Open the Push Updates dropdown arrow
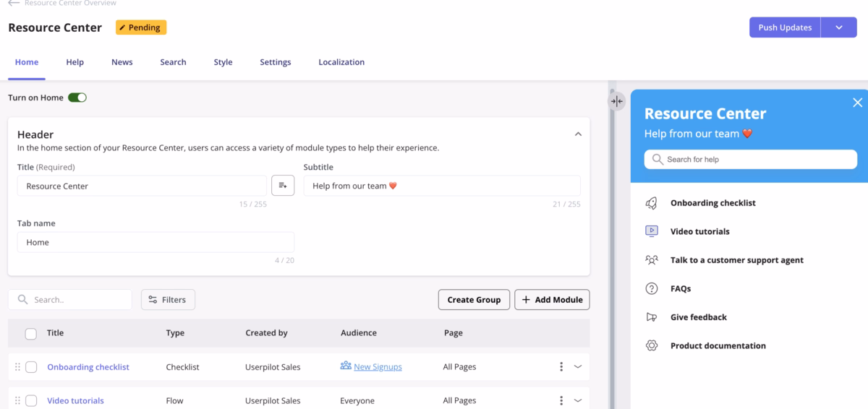Viewport: 868px width, 409px height. click(839, 27)
